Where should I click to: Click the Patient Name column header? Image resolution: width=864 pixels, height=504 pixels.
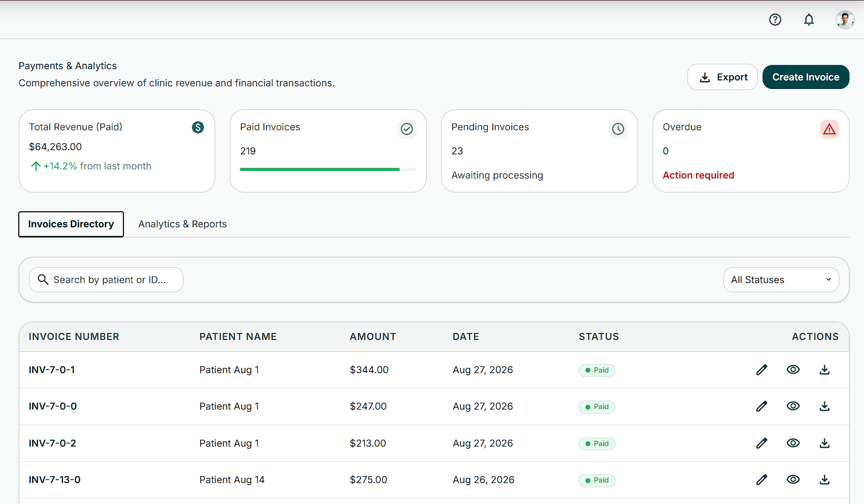pyautogui.click(x=238, y=337)
